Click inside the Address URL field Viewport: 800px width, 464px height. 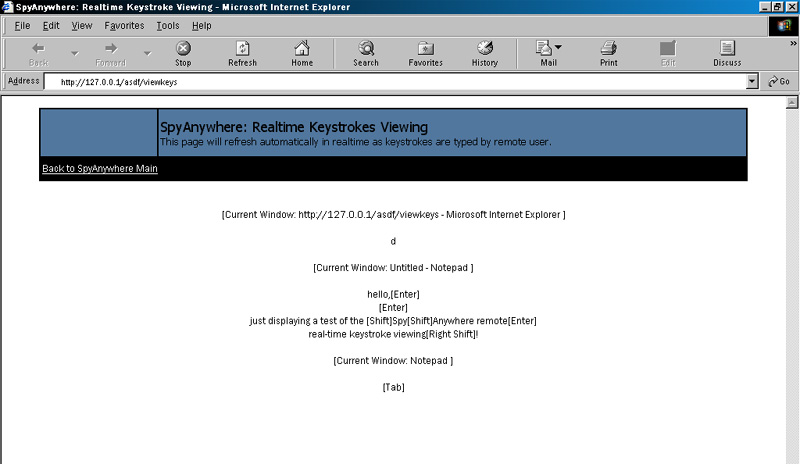pos(400,82)
